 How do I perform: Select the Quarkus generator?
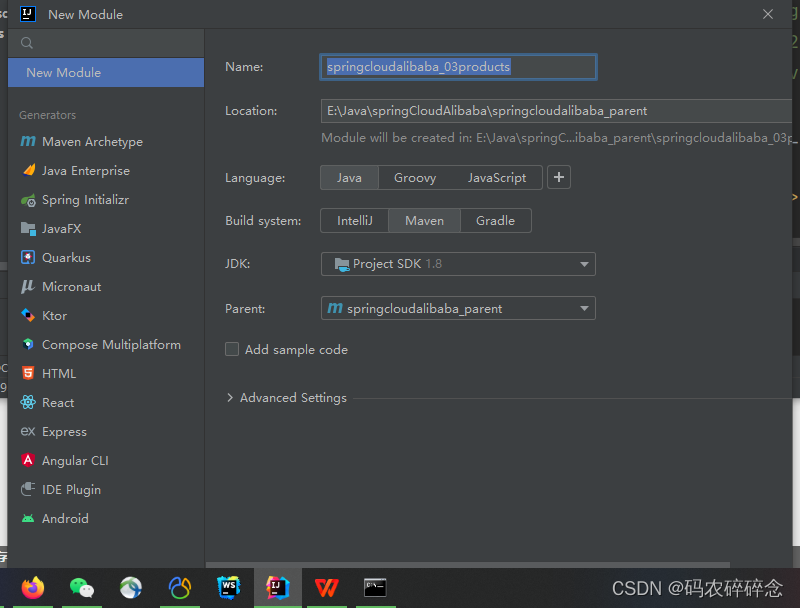click(106, 258)
